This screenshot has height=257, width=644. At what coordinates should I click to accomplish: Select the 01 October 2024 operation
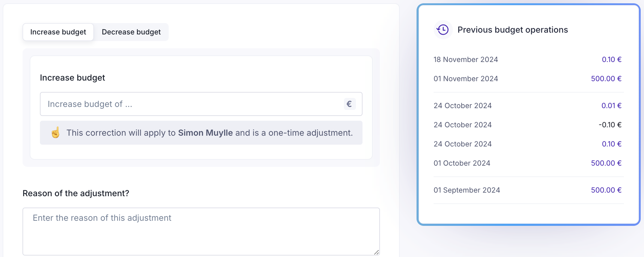(462, 163)
